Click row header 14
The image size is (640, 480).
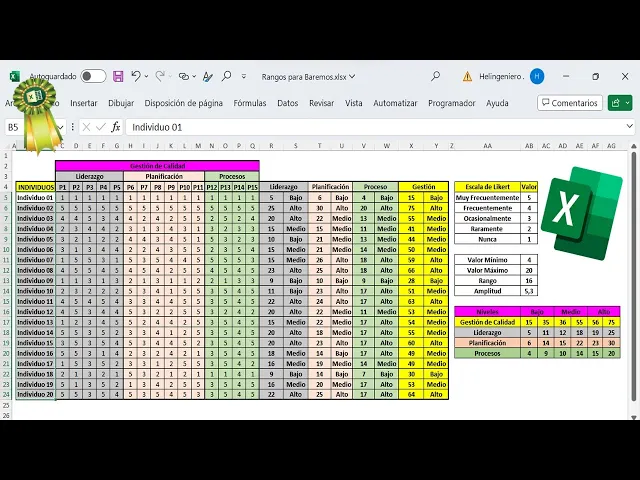coord(6,291)
